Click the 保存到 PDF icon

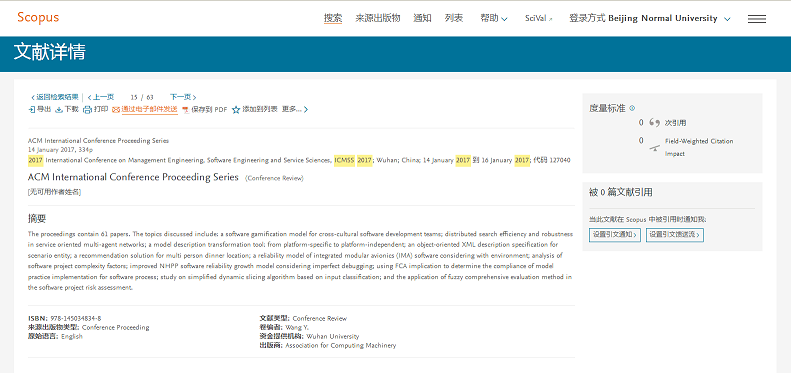click(185, 110)
